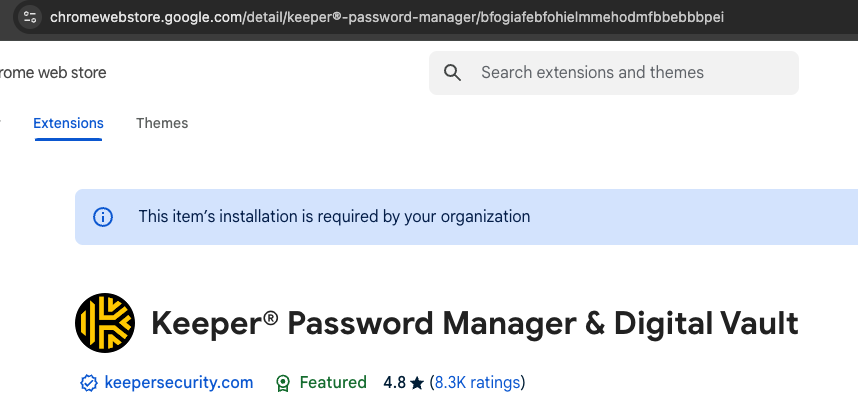Image resolution: width=858 pixels, height=406 pixels.
Task: Click the star icon beside 4.8 rating
Action: tap(417, 383)
